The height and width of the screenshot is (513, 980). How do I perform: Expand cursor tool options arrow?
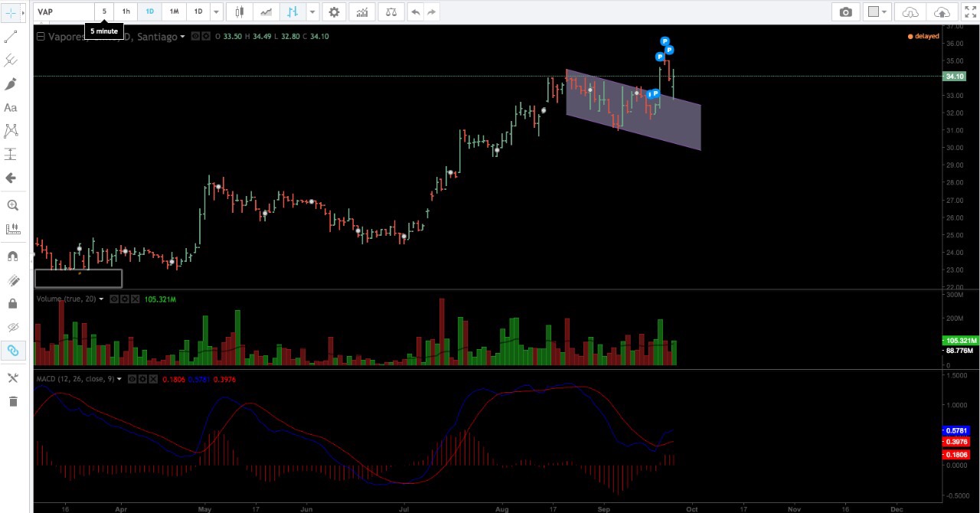pyautogui.click(x=24, y=13)
